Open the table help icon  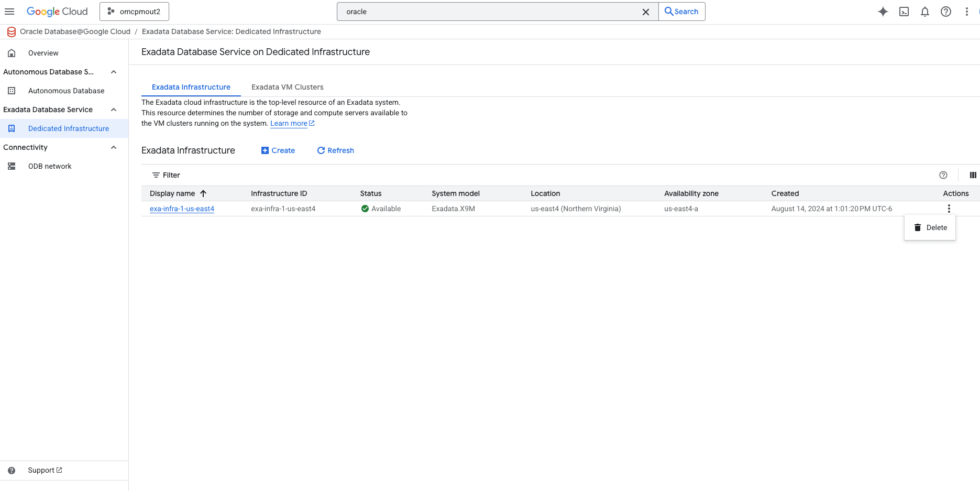(x=943, y=175)
